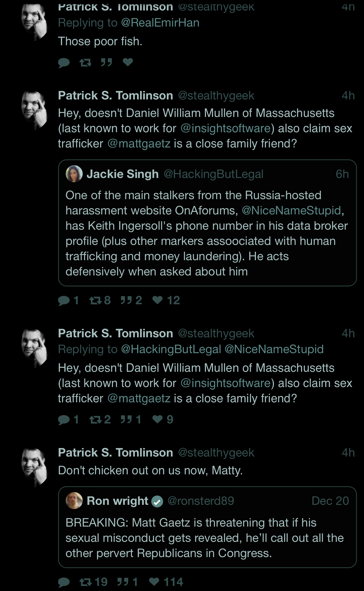Retweet the "Those poor fish." tweet

pyautogui.click(x=85, y=62)
